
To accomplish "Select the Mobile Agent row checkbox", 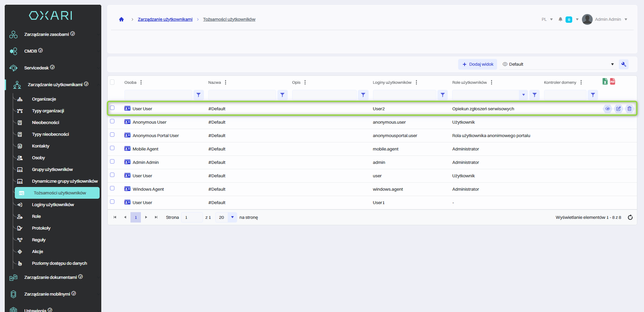I will tap(112, 148).
